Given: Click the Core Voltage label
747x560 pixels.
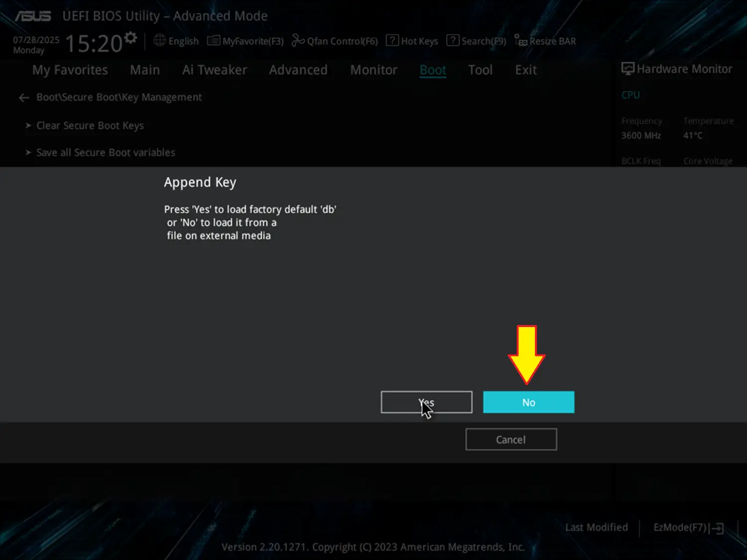Looking at the screenshot, I should (x=708, y=161).
